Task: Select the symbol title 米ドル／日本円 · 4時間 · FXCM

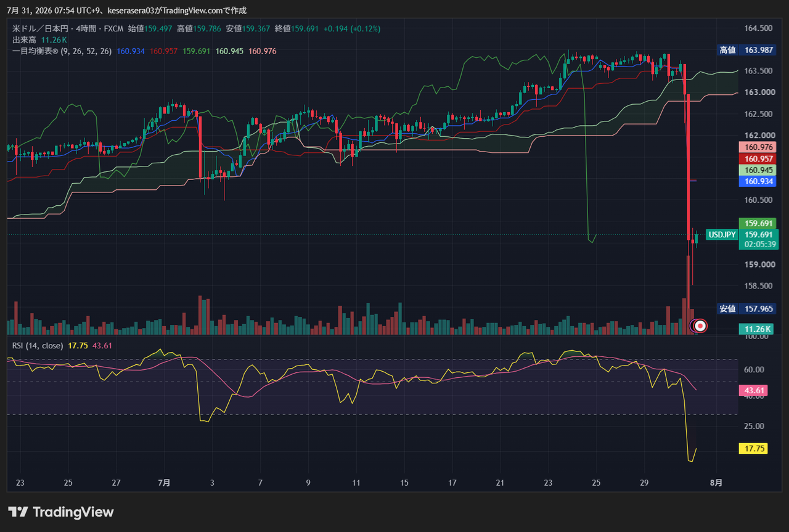Action: click(67, 29)
